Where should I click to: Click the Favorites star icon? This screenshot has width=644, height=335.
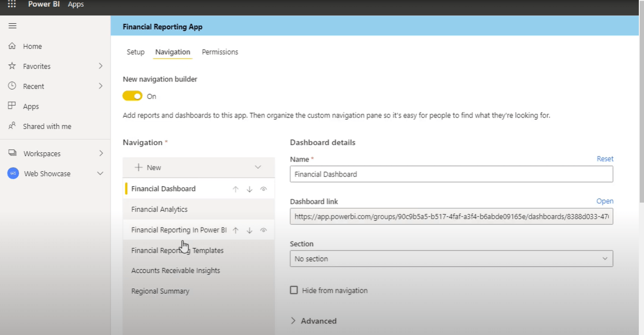pos(12,66)
